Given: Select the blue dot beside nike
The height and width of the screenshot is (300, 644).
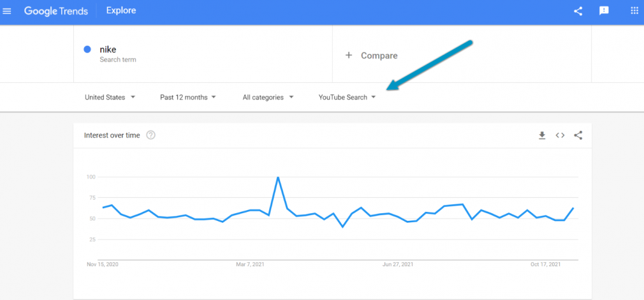Looking at the screenshot, I should (x=87, y=49).
